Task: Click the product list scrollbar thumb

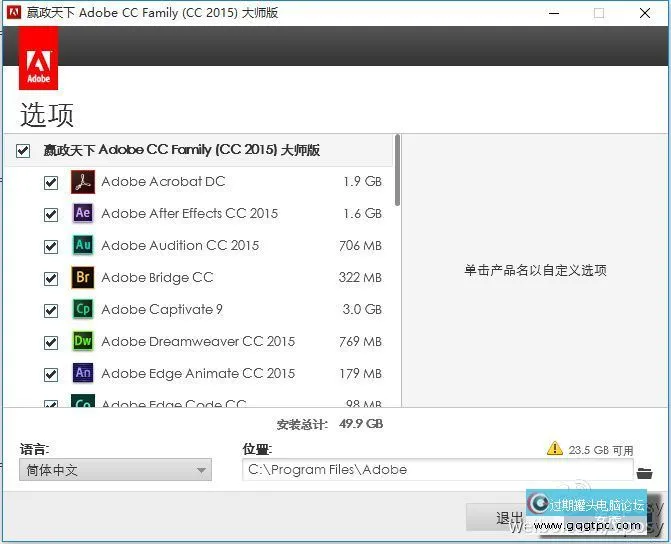Action: (x=398, y=170)
